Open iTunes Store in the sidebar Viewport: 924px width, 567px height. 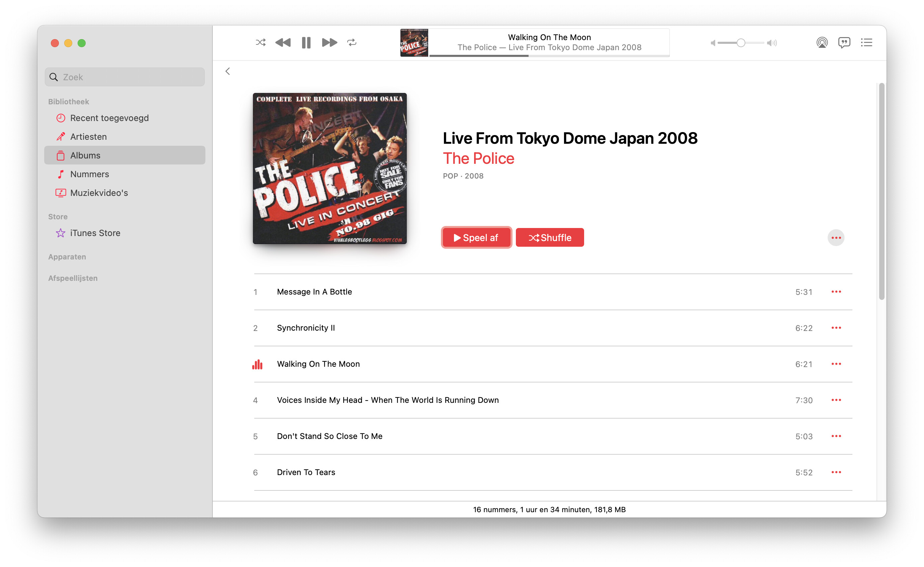click(95, 233)
